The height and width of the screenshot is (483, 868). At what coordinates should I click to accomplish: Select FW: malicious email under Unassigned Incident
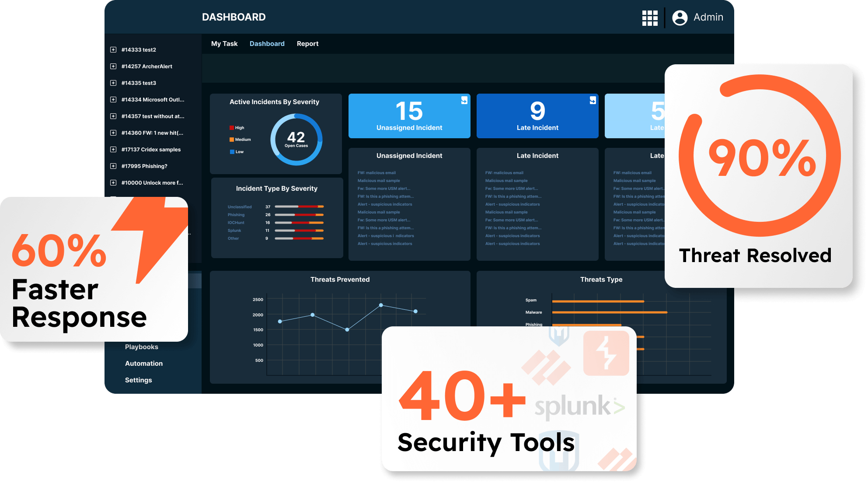(x=377, y=172)
